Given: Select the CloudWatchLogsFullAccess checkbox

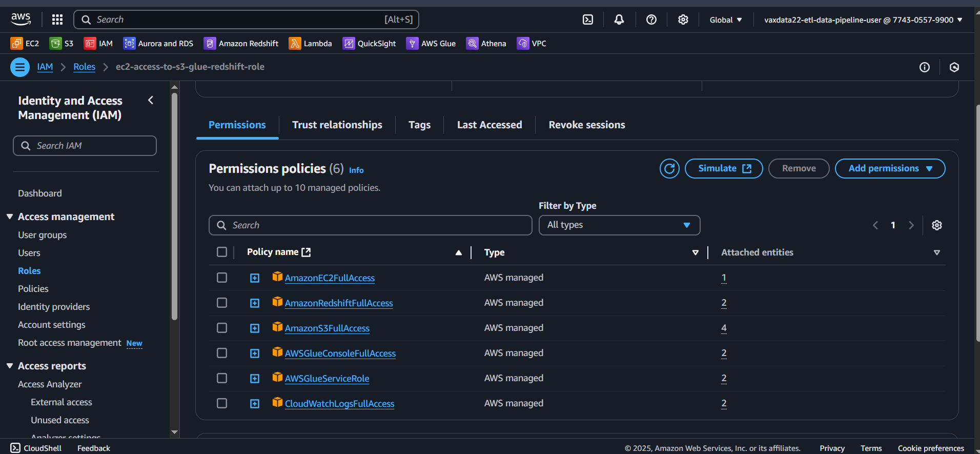Looking at the screenshot, I should point(222,403).
